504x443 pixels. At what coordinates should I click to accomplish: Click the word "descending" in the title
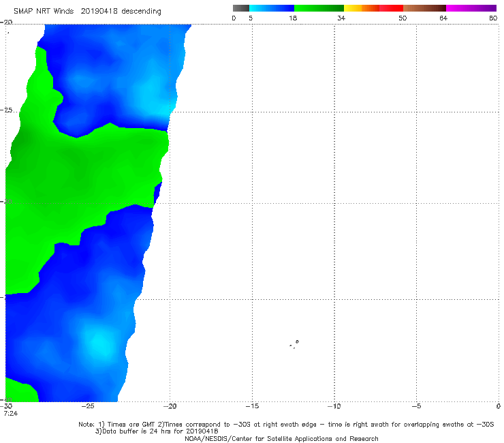[141, 12]
